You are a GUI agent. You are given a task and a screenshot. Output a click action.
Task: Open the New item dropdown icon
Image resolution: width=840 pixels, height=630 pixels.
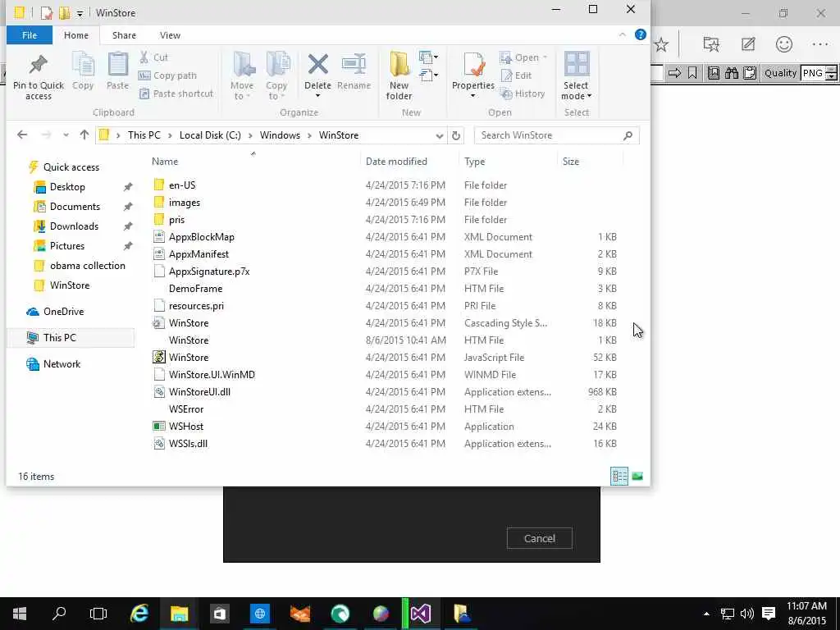(x=428, y=57)
